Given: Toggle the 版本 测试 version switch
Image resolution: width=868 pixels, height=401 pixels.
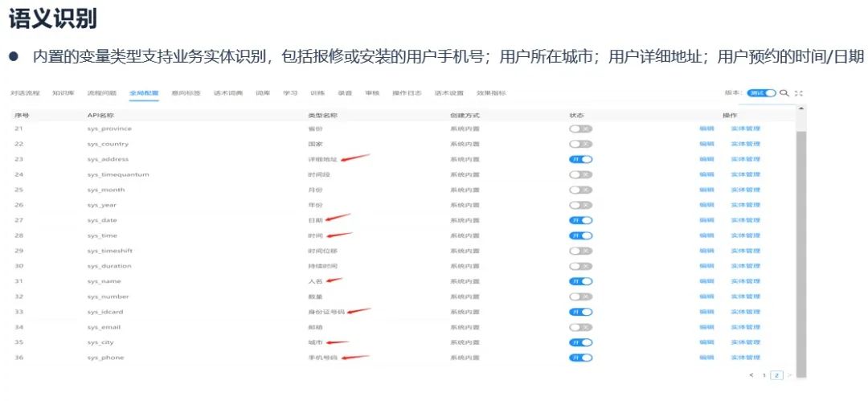Looking at the screenshot, I should pos(762,93).
